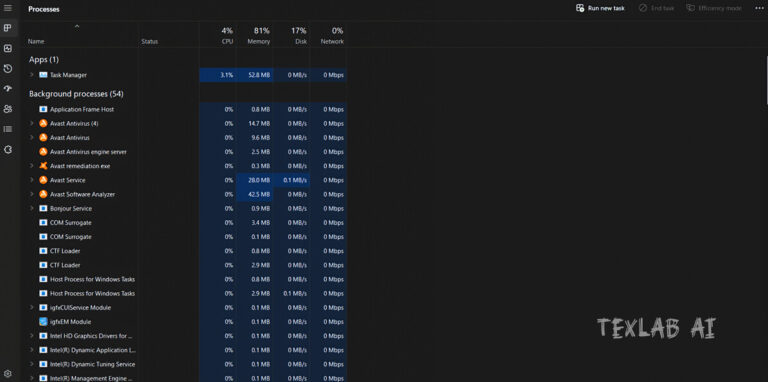Expand the igfxCUIService Module row
This screenshot has width=768, height=382.
click(x=31, y=308)
